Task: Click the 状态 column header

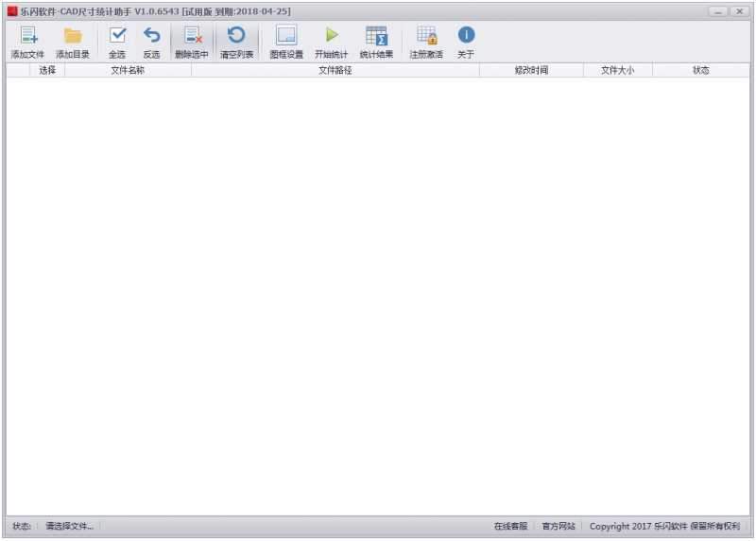Action: 700,71
